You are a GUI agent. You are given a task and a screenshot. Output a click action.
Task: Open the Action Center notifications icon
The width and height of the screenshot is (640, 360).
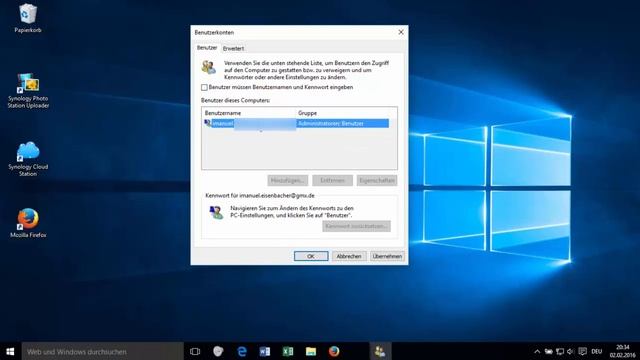(582, 351)
